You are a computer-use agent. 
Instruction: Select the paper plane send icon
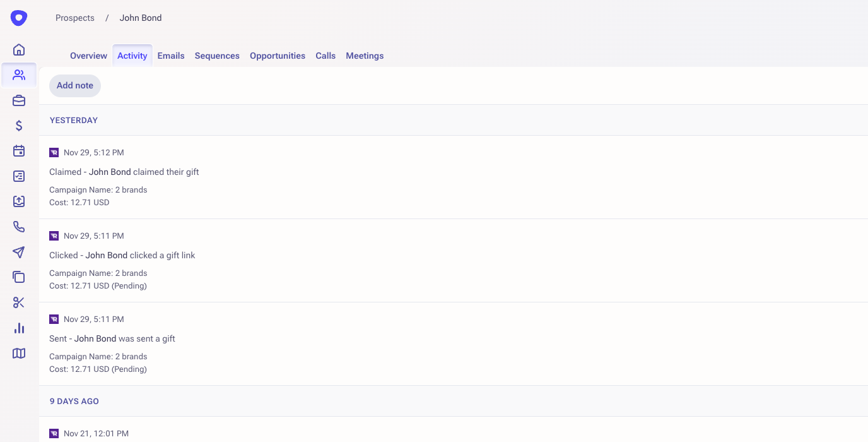click(18, 251)
